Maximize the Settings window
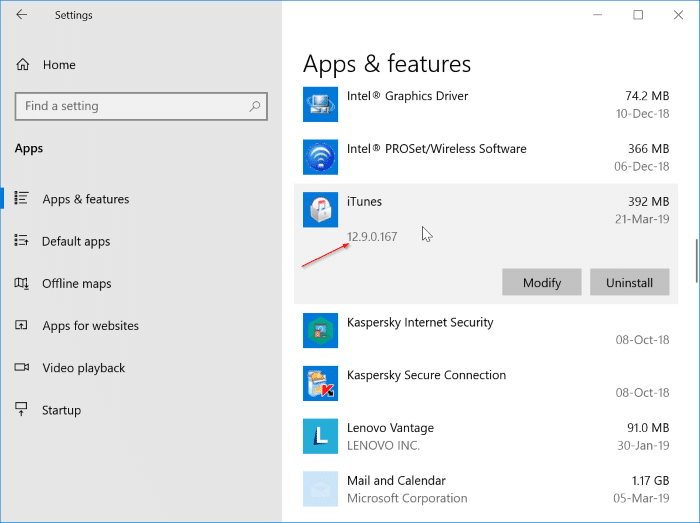Image resolution: width=700 pixels, height=523 pixels. [638, 15]
